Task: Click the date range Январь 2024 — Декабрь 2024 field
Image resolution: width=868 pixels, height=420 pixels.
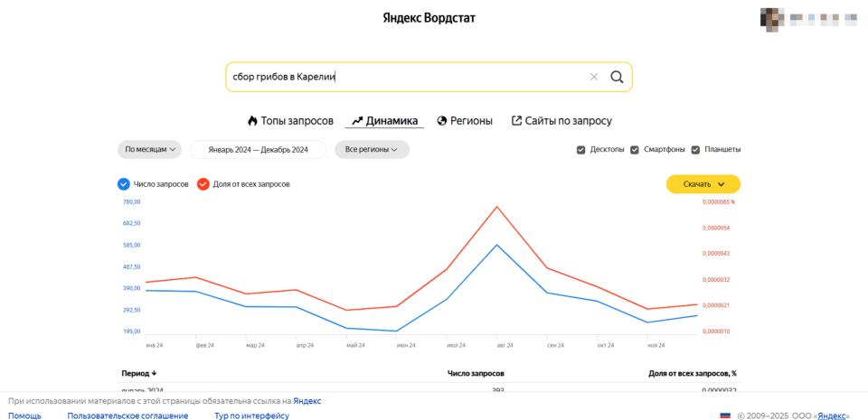Action: point(258,150)
